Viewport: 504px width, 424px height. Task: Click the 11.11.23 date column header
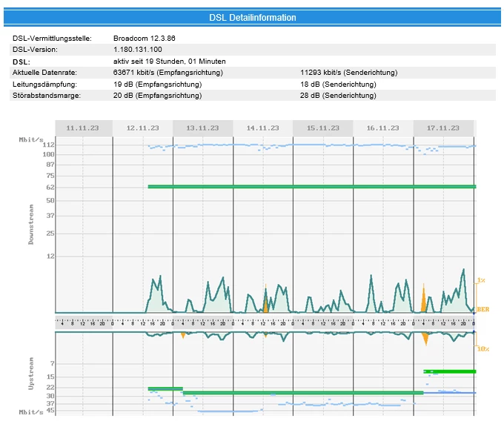82,128
